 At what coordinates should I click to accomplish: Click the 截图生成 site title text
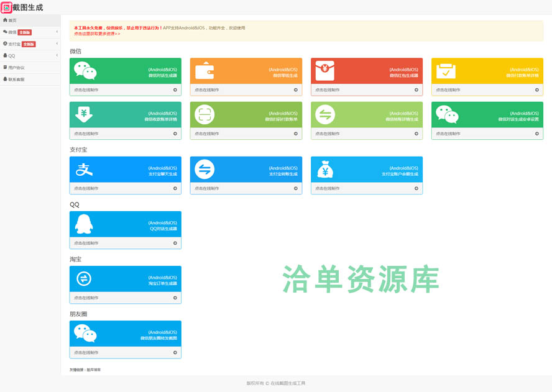tap(28, 7)
